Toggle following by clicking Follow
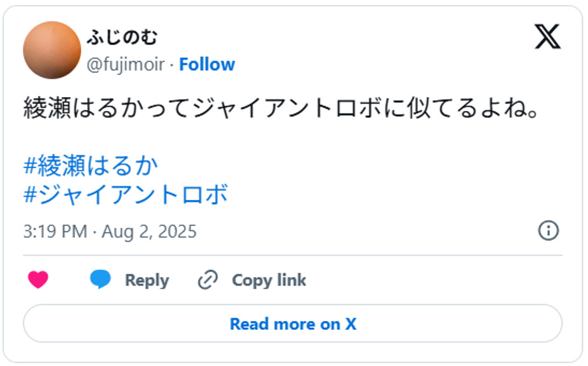Viewport: 588px width, 366px height. [206, 64]
